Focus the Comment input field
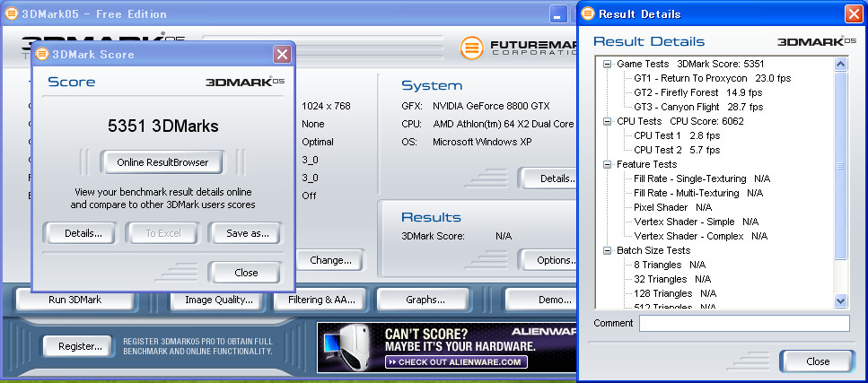Image resolution: width=868 pixels, height=383 pixels. coord(744,323)
